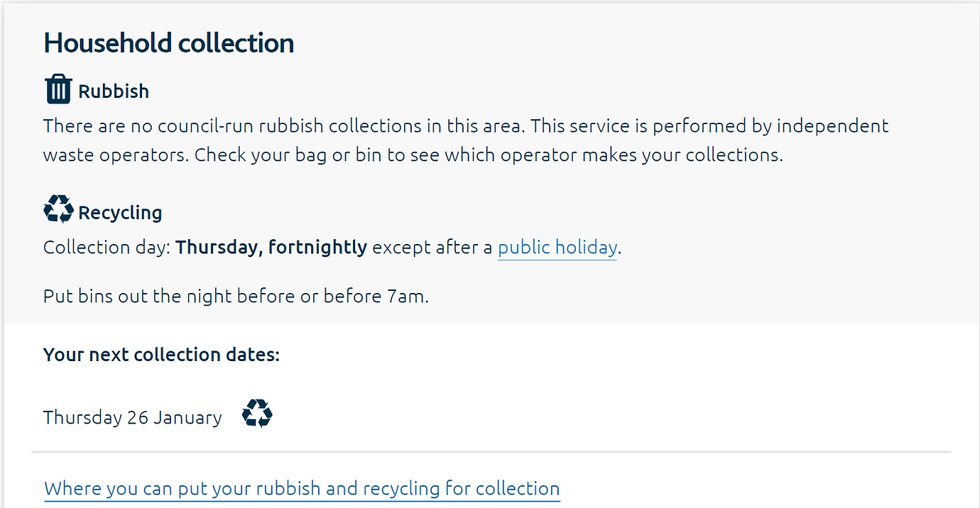The image size is (980, 508).
Task: Click the recycling symbol next to Thursday 26 January
Action: coord(257,413)
